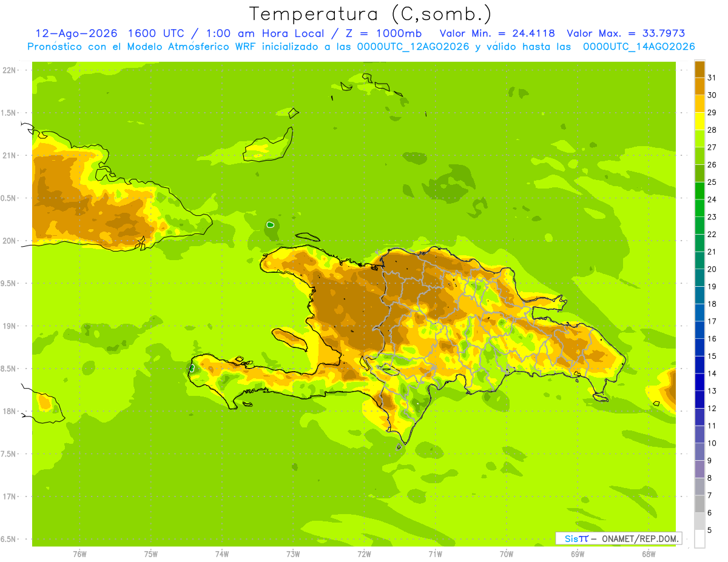This screenshot has width=728, height=562.
Task: Click color scale value 31
Action: 712,78
